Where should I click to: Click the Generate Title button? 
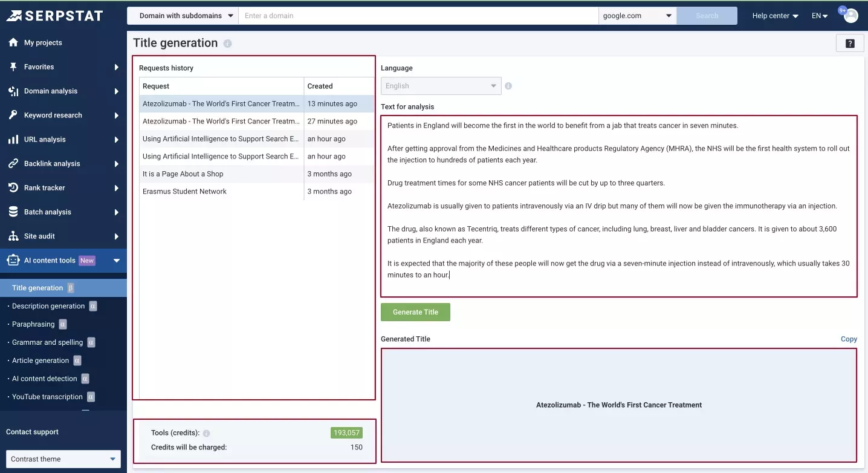pos(415,312)
